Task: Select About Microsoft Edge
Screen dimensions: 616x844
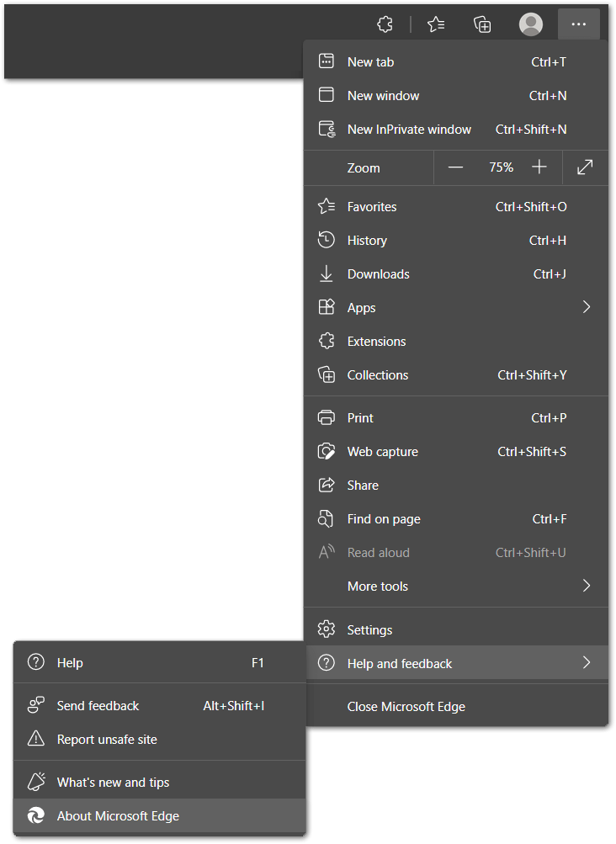Action: (x=159, y=816)
